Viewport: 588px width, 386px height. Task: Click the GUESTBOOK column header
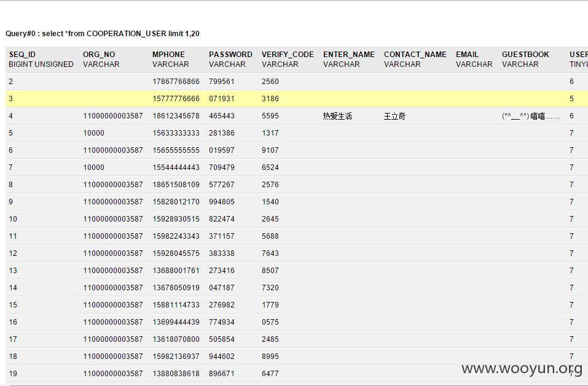click(x=525, y=54)
